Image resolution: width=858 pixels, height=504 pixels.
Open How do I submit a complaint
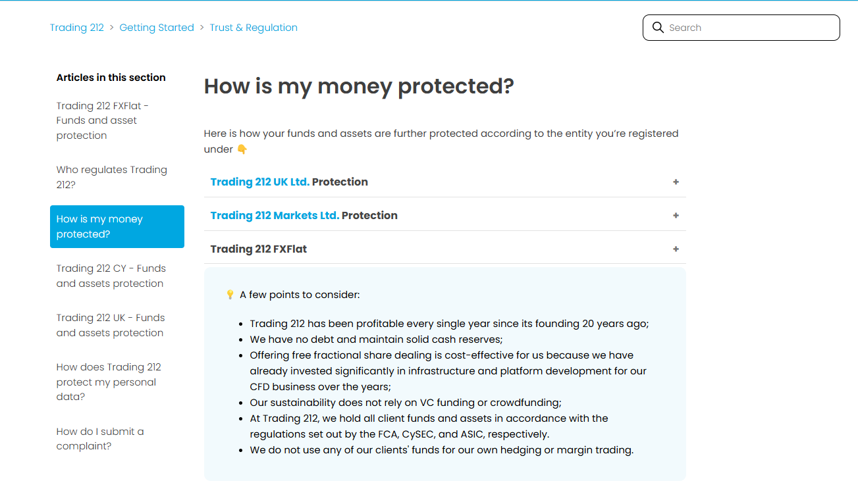(x=100, y=439)
